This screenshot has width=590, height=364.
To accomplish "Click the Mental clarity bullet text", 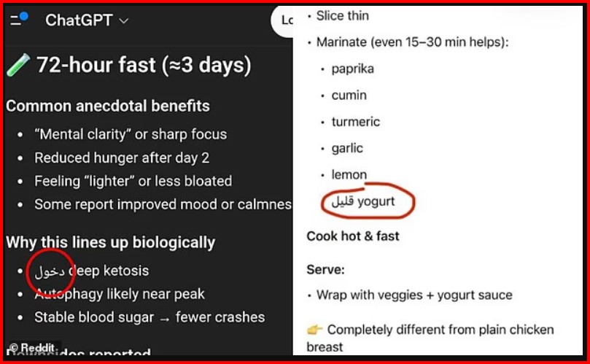I will click(131, 134).
